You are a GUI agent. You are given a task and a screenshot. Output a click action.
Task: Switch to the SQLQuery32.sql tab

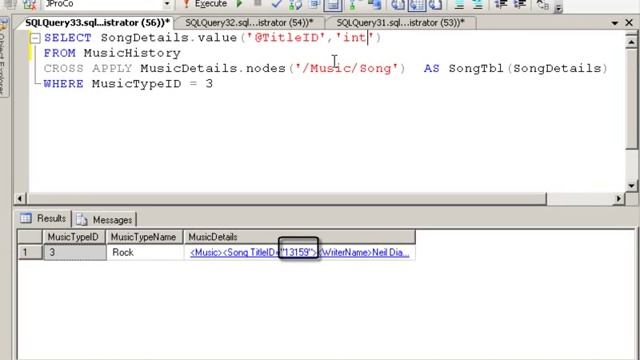tap(249, 23)
